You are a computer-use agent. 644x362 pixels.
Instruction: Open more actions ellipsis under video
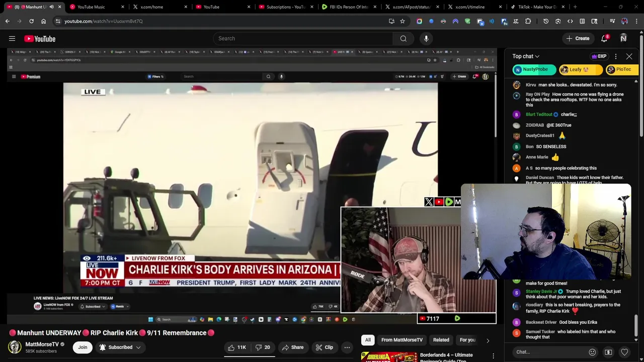[347, 347]
